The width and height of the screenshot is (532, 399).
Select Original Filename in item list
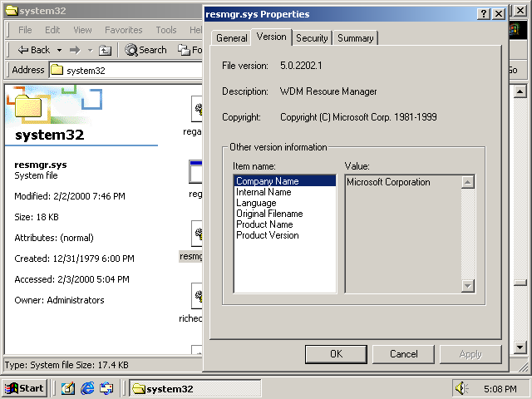point(285,214)
